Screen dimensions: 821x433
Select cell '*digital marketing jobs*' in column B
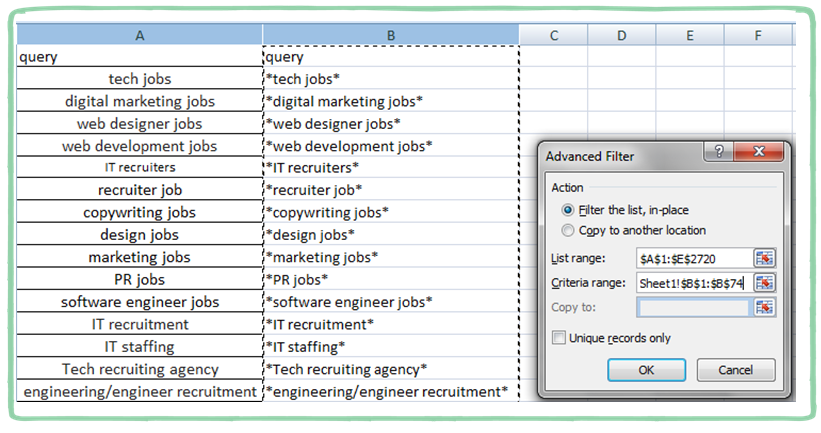[391, 101]
